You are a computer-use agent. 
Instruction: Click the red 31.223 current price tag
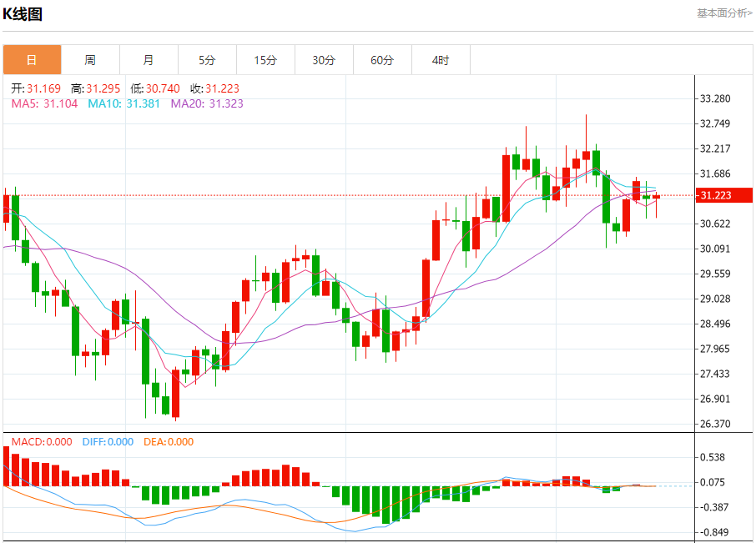pyautogui.click(x=723, y=195)
